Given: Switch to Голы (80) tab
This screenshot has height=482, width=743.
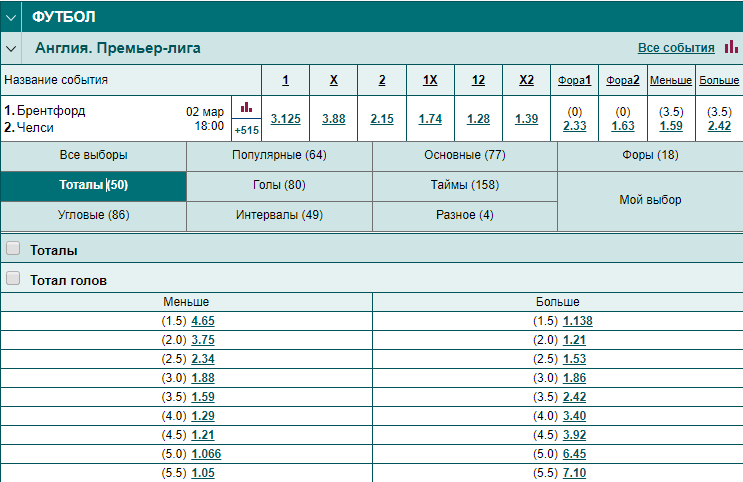Looking at the screenshot, I should click(x=279, y=185).
